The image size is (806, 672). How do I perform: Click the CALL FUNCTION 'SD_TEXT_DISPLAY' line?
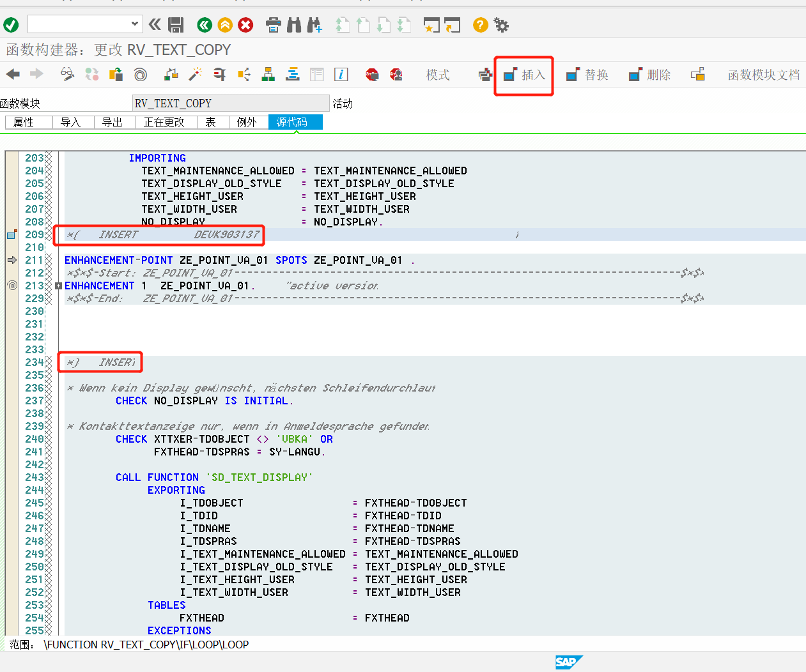tap(214, 477)
